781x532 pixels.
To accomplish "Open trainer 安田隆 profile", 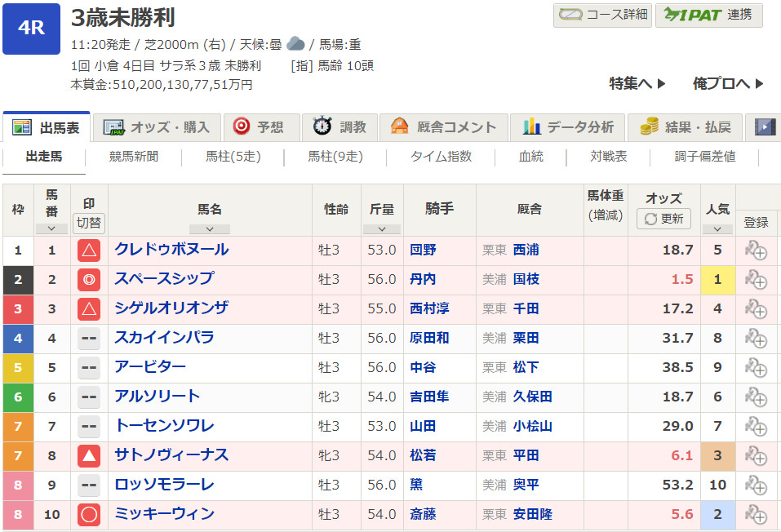I will tap(532, 515).
